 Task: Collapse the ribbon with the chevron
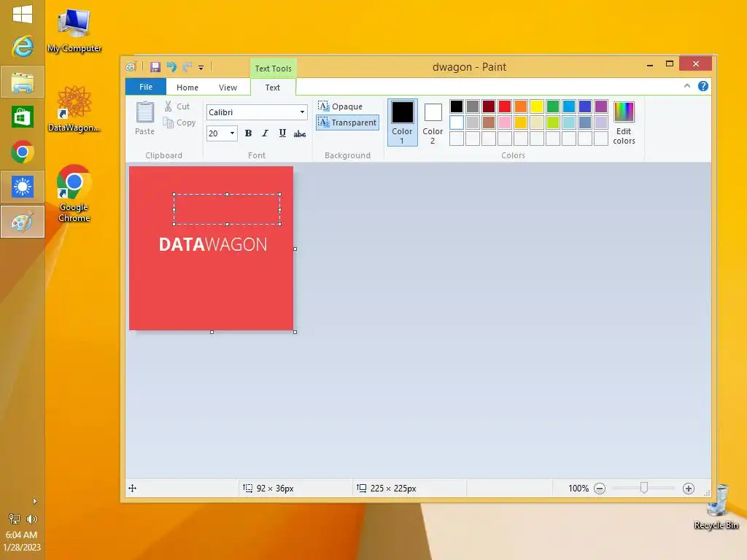(x=687, y=86)
